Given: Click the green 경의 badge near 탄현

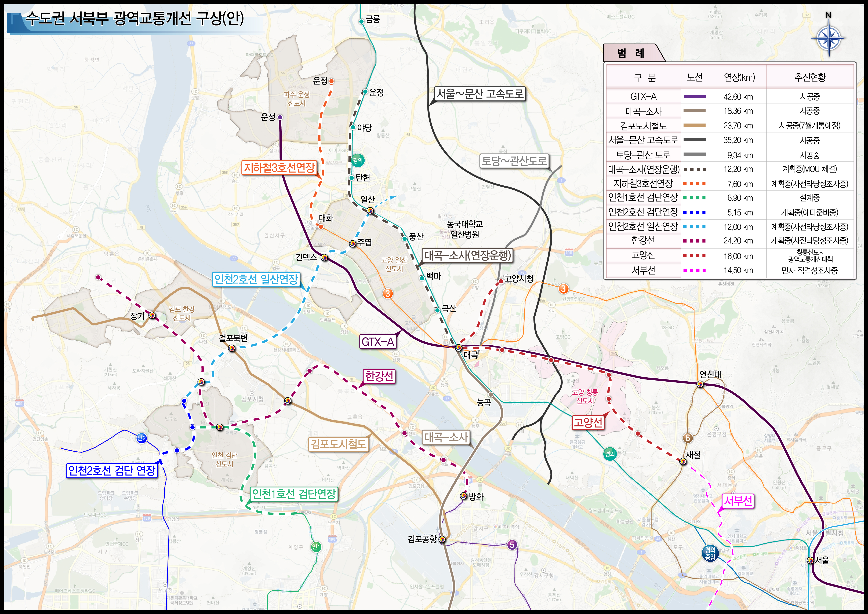Looking at the screenshot, I should click(x=357, y=160).
